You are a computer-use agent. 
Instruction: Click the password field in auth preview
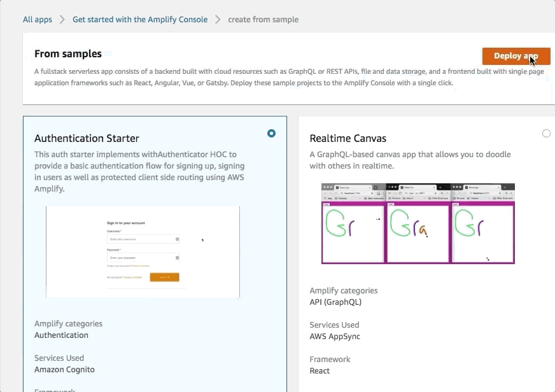pyautogui.click(x=143, y=258)
